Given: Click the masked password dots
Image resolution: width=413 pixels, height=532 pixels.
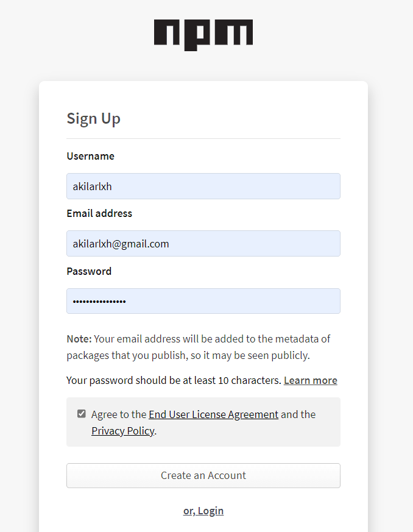Looking at the screenshot, I should [99, 302].
